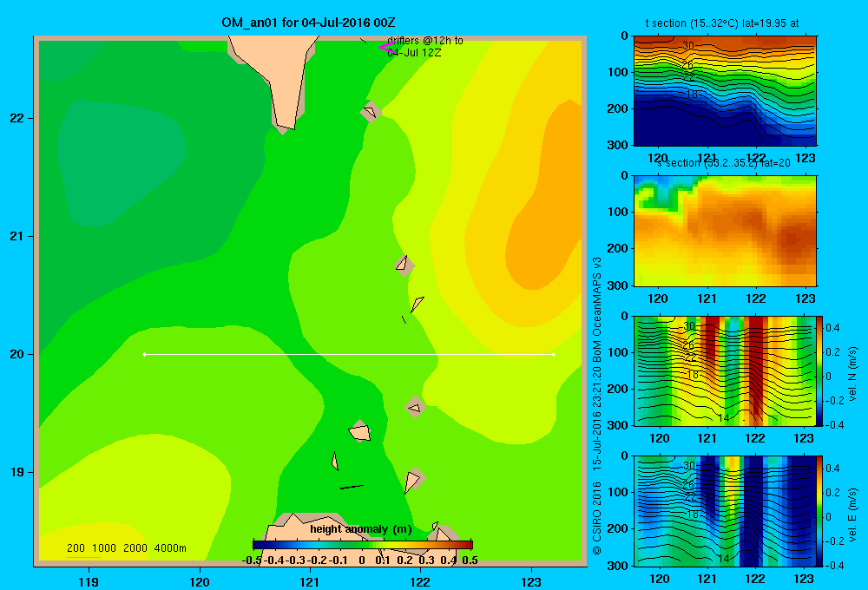
Task: Click longitude 120 label on main map
Action: pyautogui.click(x=200, y=581)
